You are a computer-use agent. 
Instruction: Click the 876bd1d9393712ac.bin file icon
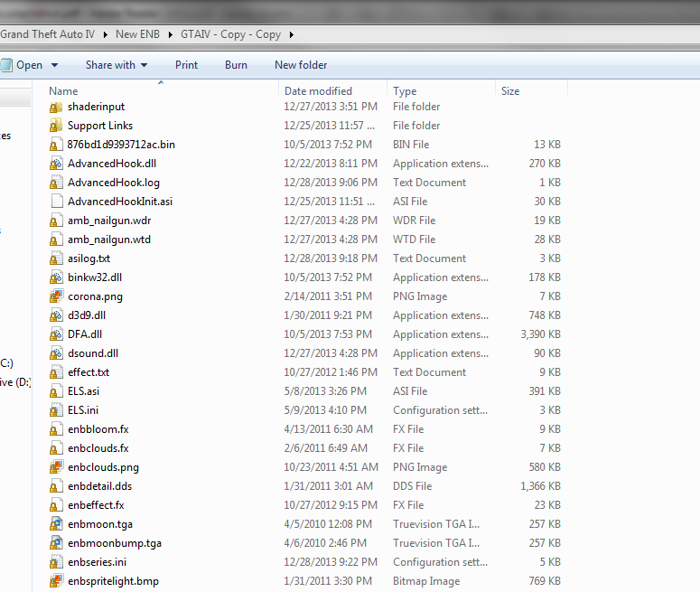pyautogui.click(x=56, y=145)
